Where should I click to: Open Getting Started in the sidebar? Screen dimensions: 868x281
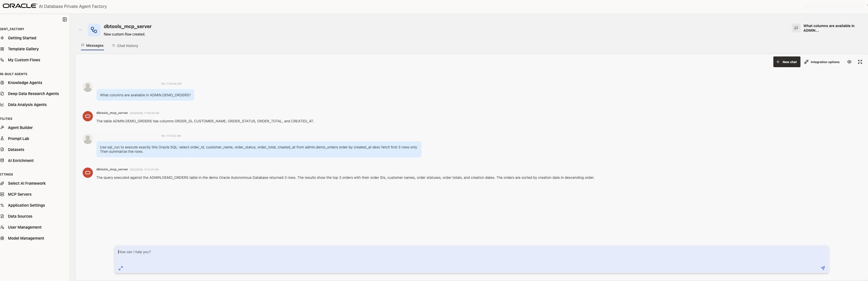click(22, 38)
